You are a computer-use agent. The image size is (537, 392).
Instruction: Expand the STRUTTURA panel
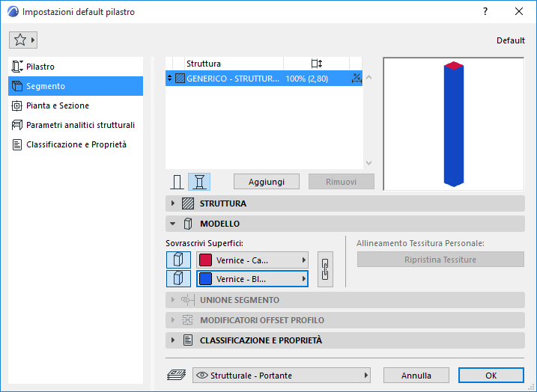173,203
